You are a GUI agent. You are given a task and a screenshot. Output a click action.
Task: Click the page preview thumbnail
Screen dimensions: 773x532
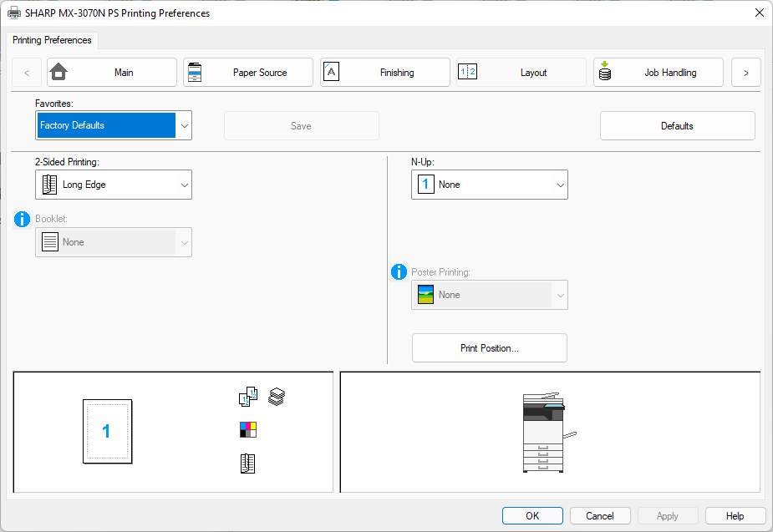107,431
